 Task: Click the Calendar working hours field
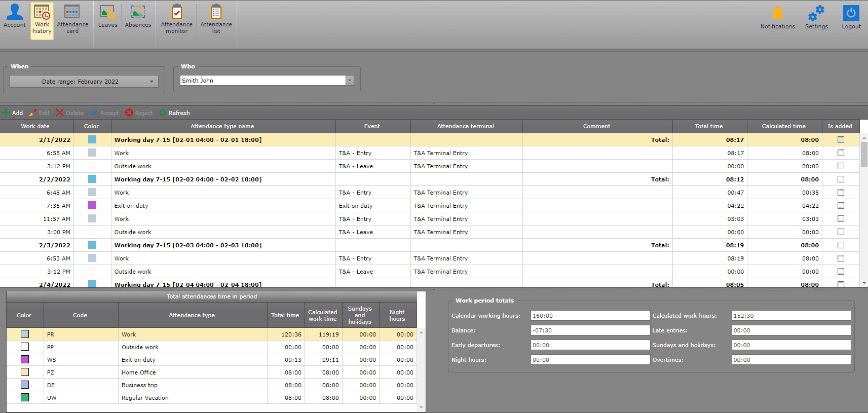tap(590, 316)
